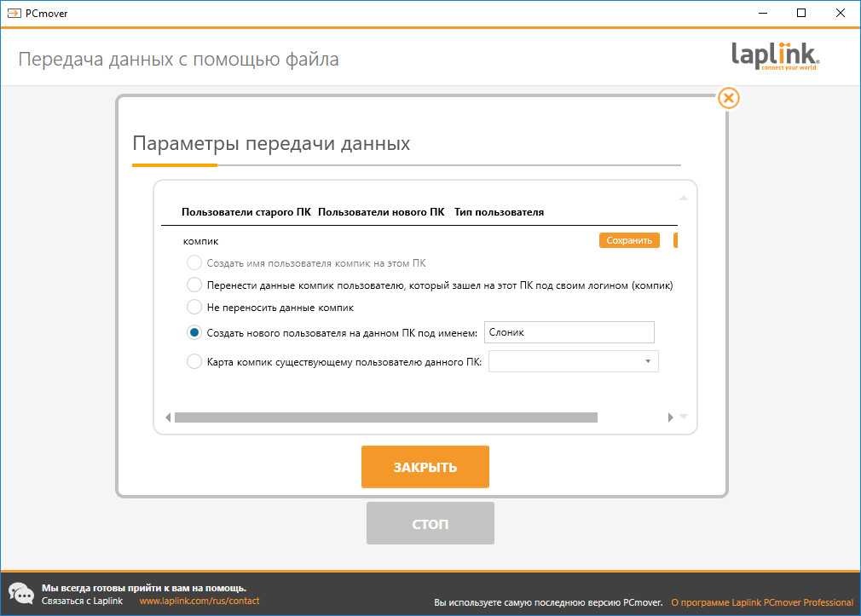Select "Создать нового пользователя" radio button
The height and width of the screenshot is (616, 861).
(x=194, y=332)
